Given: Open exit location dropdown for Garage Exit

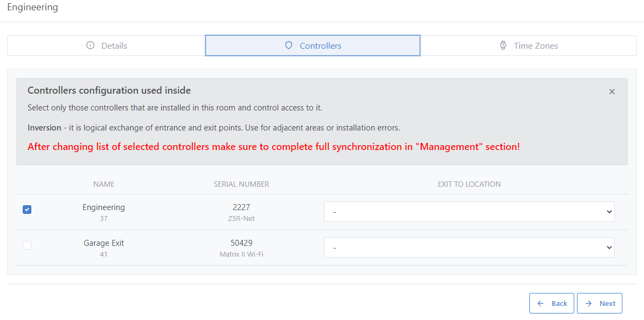Looking at the screenshot, I should 469,247.
